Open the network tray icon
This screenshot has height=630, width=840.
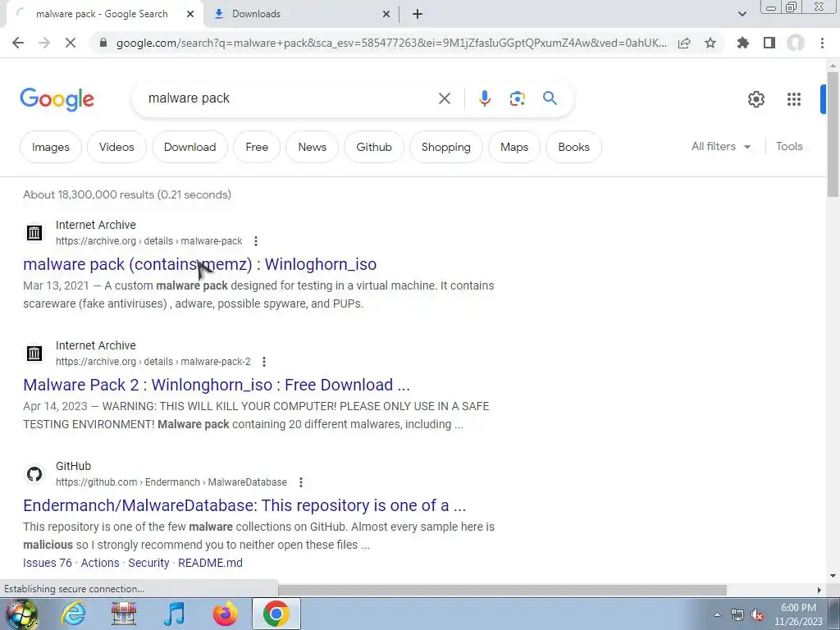coord(737,614)
